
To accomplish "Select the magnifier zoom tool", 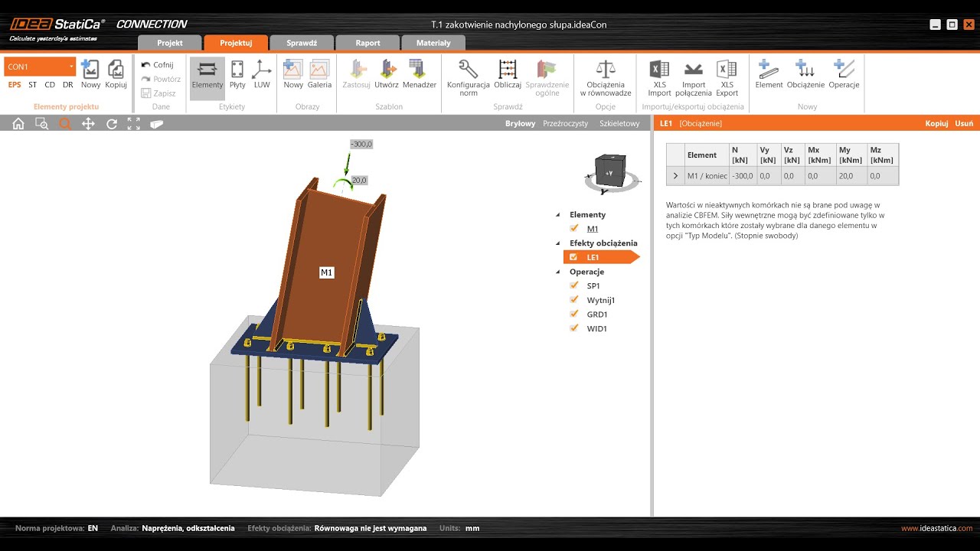I will click(x=65, y=123).
